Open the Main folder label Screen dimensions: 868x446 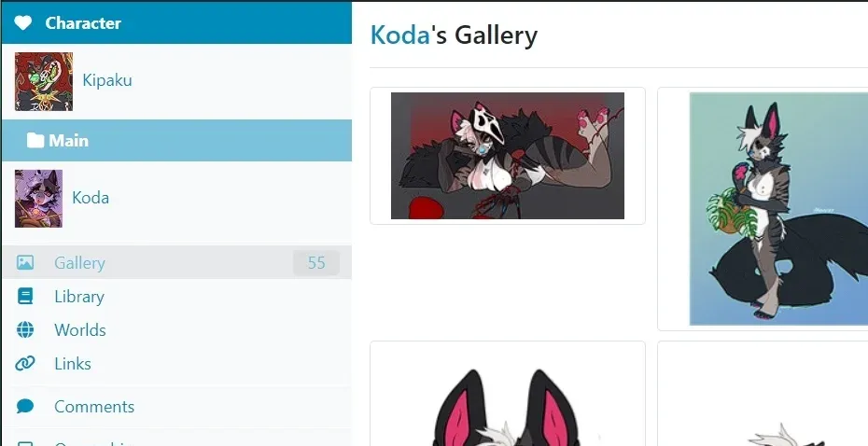tap(69, 141)
